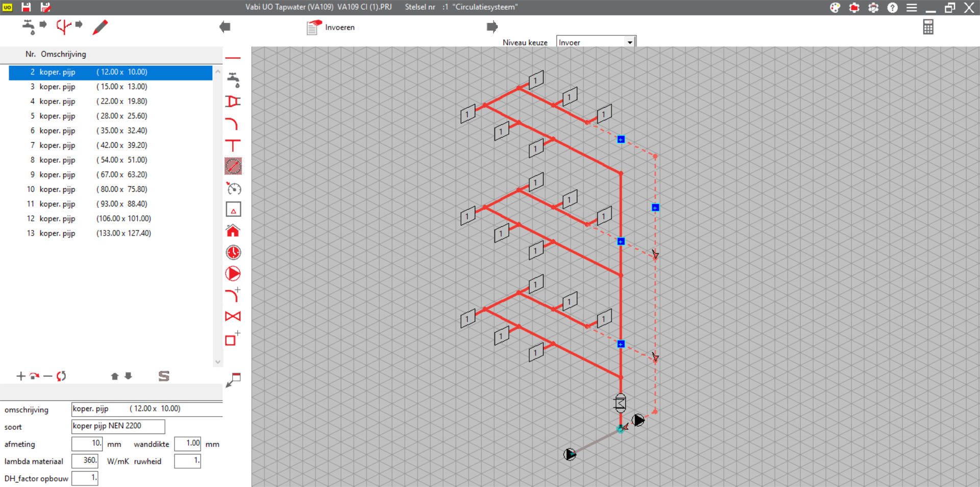Move the selected entry down
This screenshot has width=980, height=487.
pyautogui.click(x=128, y=376)
